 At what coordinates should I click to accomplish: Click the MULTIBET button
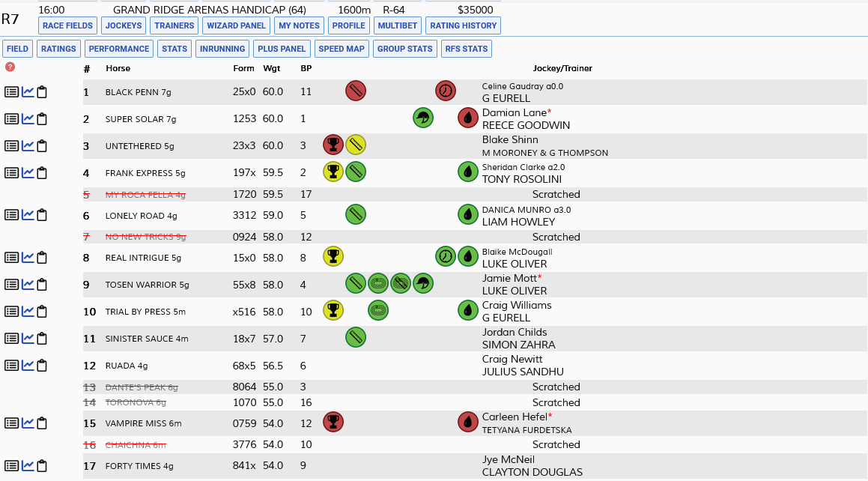pos(398,25)
